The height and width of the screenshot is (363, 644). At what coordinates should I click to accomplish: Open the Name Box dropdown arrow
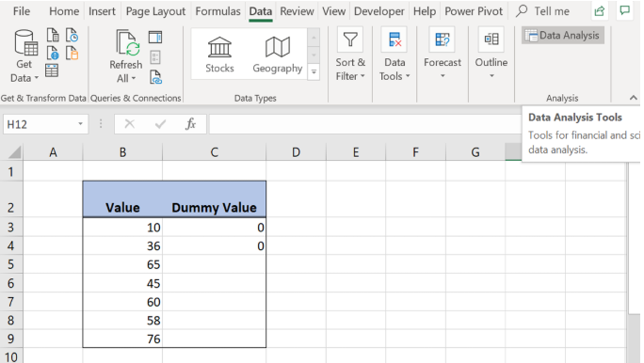81,124
